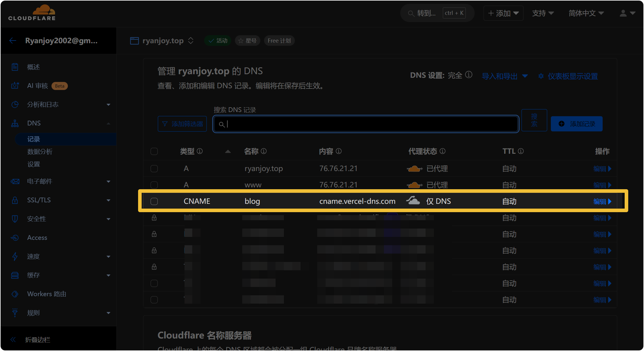Check the checkbox for the blog CNAME record
Viewport: 644px width, 351px height.
(154, 201)
